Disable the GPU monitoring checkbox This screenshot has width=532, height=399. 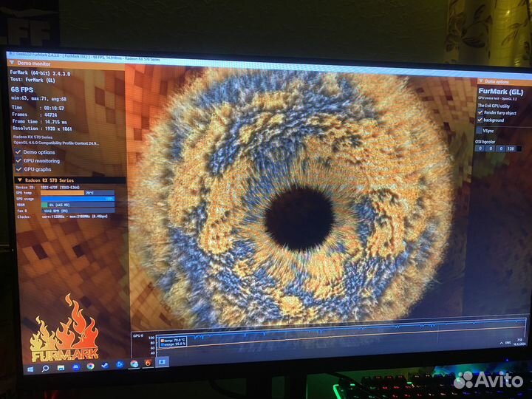18,160
